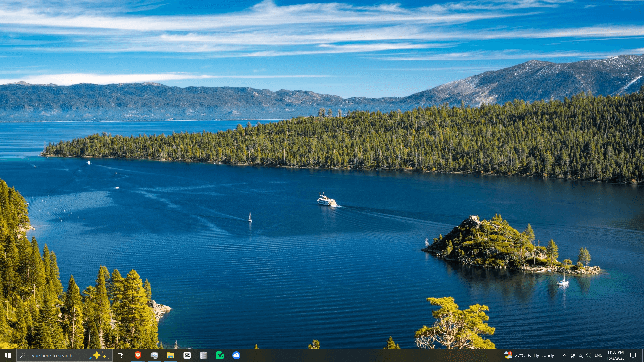Image resolution: width=644 pixels, height=362 pixels.
Task: Open the volume control from the system tray
Action: coord(589,355)
